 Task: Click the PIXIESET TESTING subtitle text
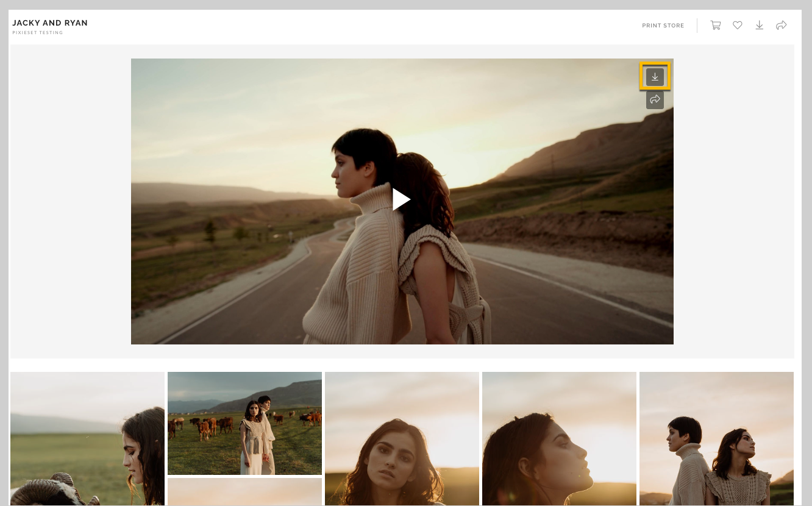click(x=38, y=32)
